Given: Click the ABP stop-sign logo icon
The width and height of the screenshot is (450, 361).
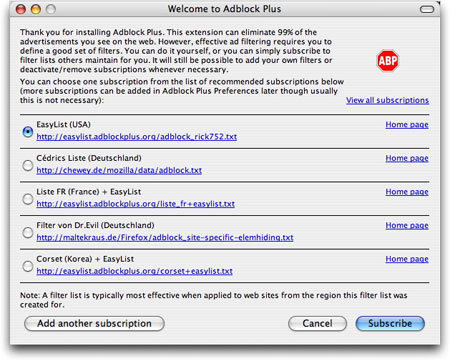Looking at the screenshot, I should point(388,61).
